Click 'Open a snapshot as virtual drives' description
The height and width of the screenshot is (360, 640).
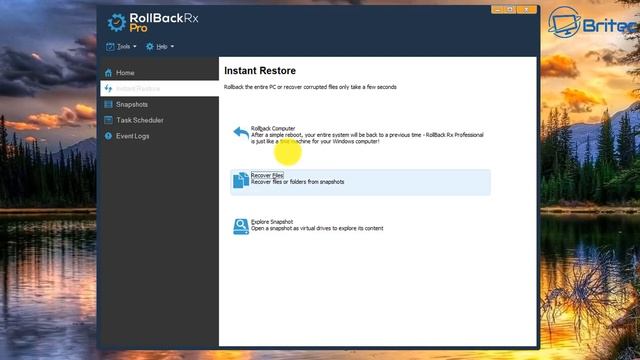tap(317, 229)
